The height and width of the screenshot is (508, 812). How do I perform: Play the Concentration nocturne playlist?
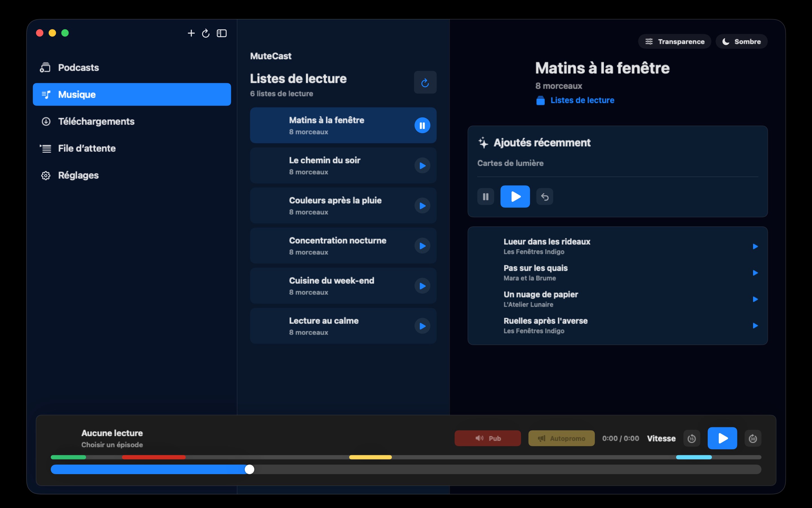click(x=422, y=246)
